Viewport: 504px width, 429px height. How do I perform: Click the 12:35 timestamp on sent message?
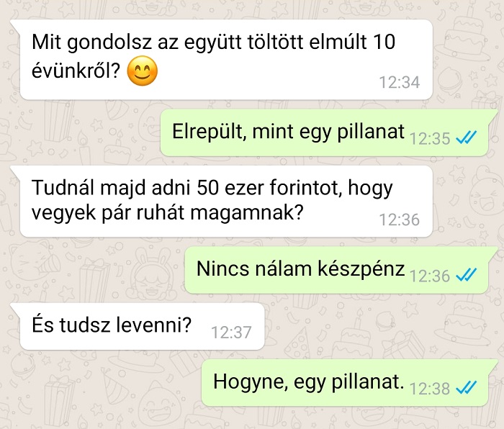(430, 139)
